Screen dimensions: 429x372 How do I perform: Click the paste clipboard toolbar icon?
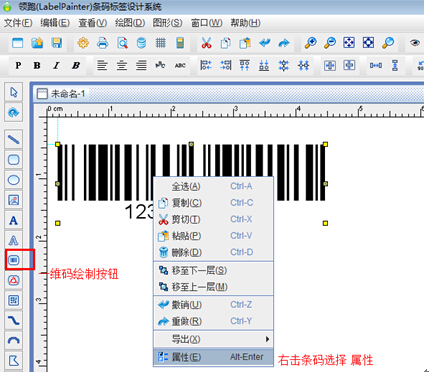(x=245, y=43)
